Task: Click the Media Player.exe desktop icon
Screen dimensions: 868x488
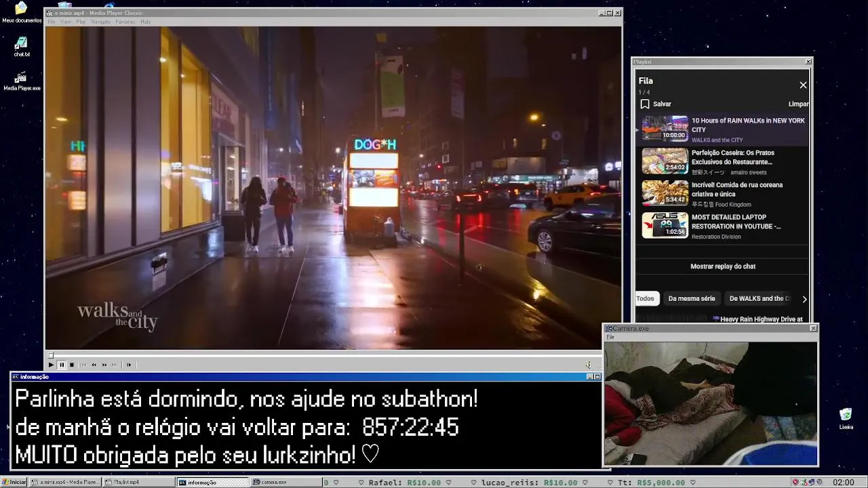Action: coord(22,81)
